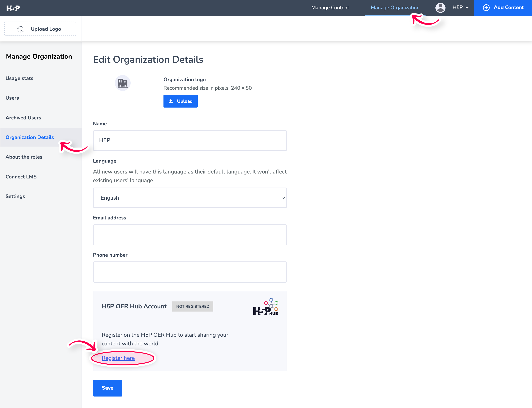The width and height of the screenshot is (532, 408).
Task: Click inside the Email address field
Action: 190,235
